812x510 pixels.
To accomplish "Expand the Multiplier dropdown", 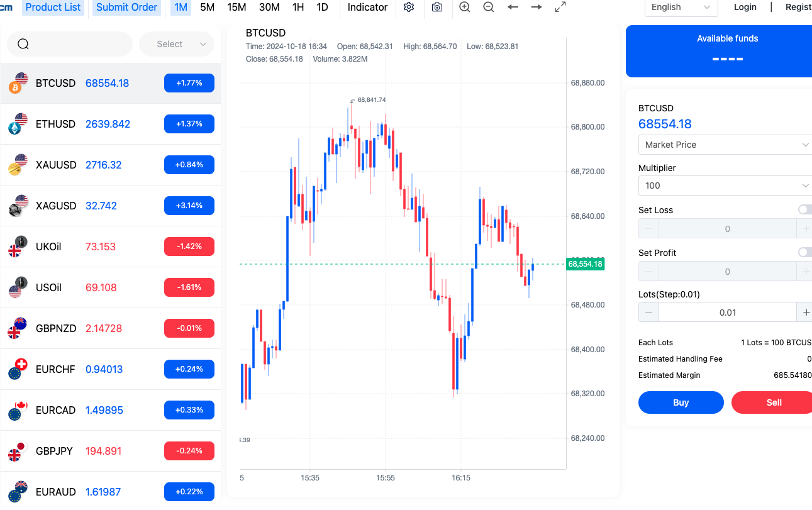I will pyautogui.click(x=725, y=186).
